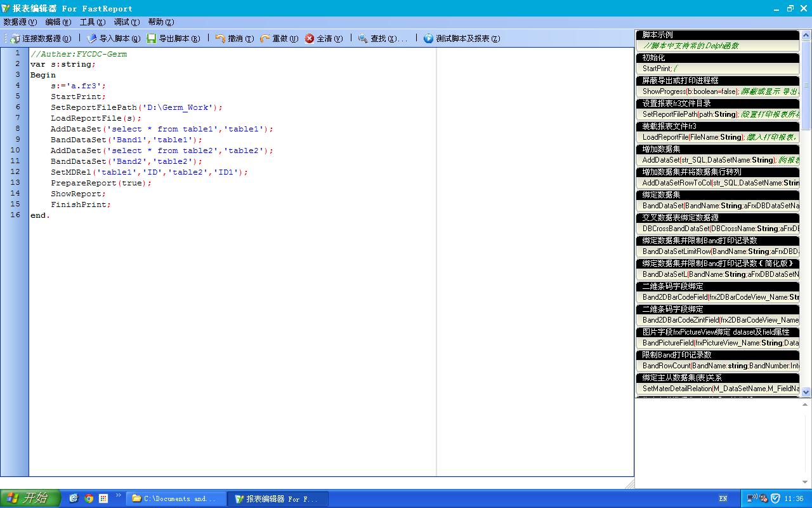Launch Internet Explorer from quick launch
The height and width of the screenshot is (508, 812).
tap(74, 498)
